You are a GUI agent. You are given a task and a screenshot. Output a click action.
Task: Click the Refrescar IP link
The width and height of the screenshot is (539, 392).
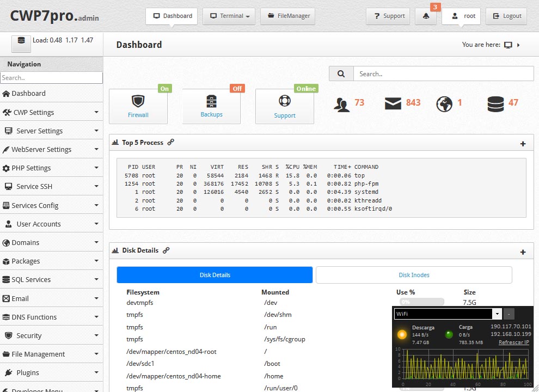click(x=513, y=342)
